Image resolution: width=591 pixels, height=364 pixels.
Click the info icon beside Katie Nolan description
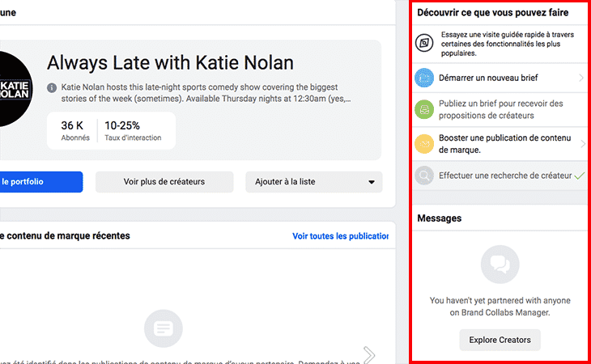tap(52, 87)
